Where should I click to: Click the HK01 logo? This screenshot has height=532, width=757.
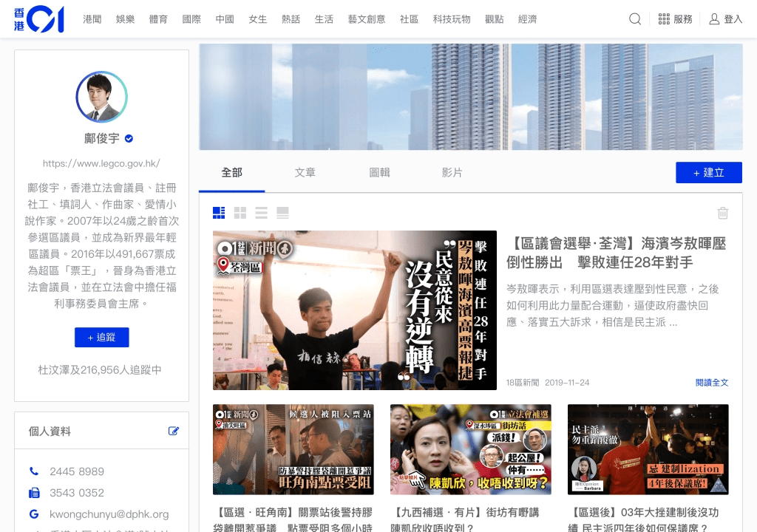coord(39,18)
